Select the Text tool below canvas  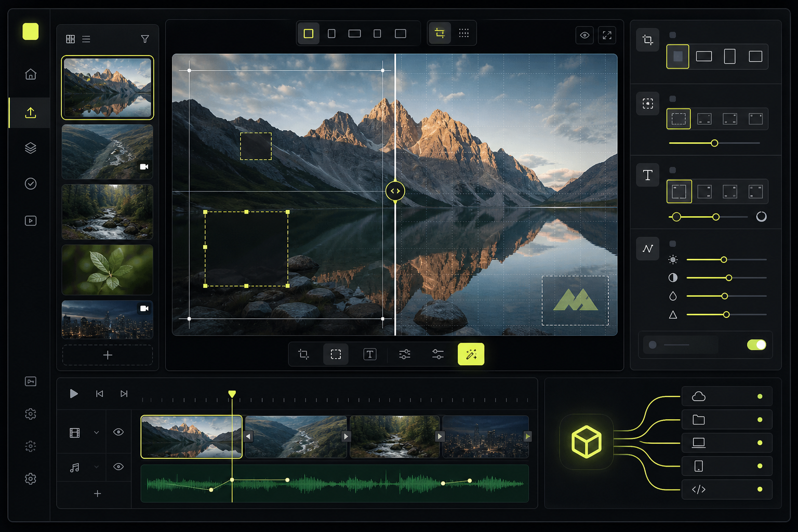[370, 354]
